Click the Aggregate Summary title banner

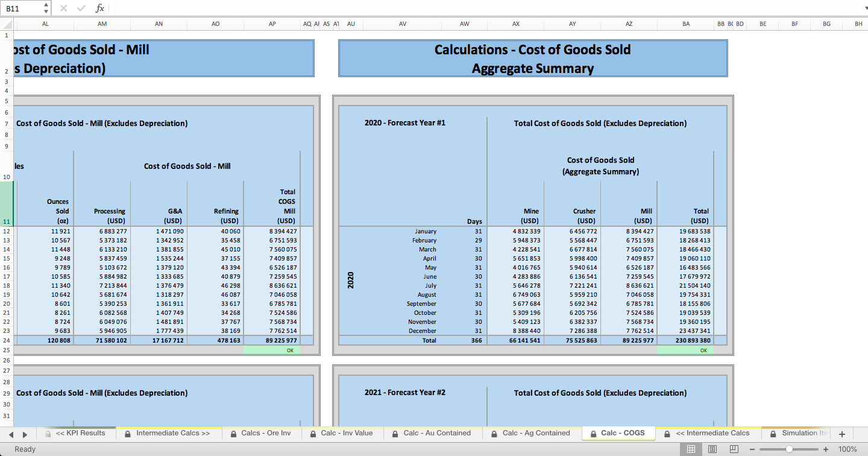point(533,59)
